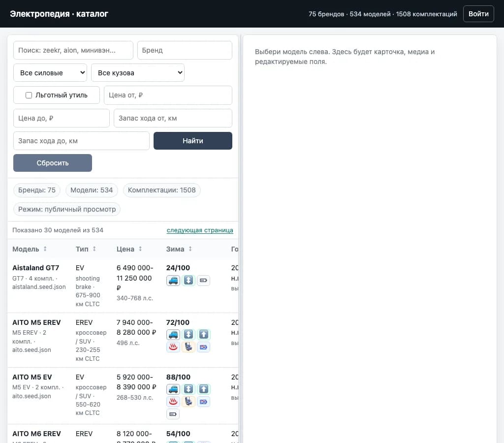Click the Электропедия · каталог header title

[x=59, y=14]
